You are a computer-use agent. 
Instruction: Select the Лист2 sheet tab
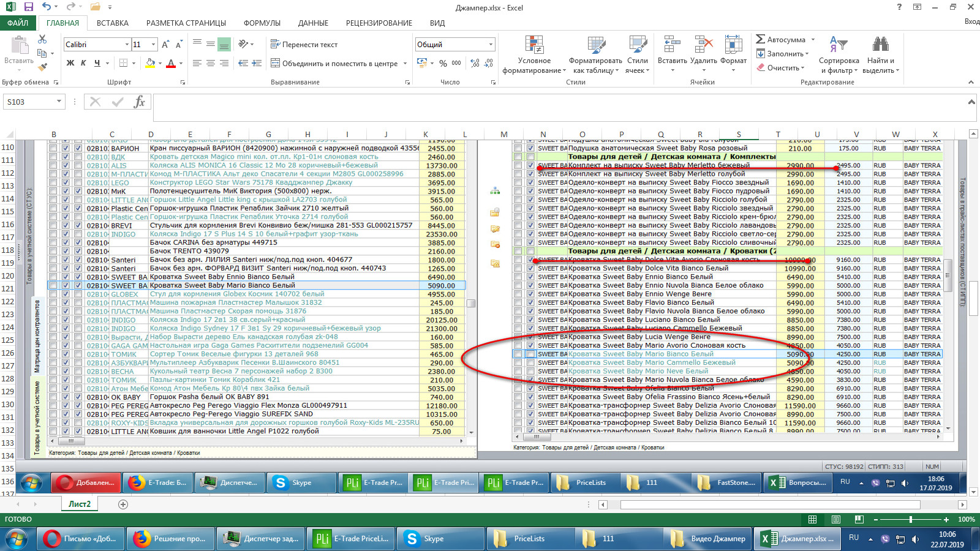click(x=79, y=504)
